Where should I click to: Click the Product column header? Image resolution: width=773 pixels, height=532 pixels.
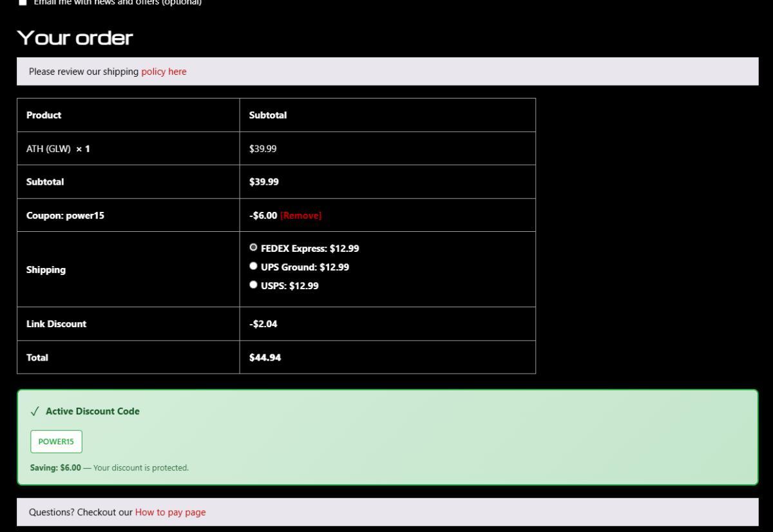point(44,115)
